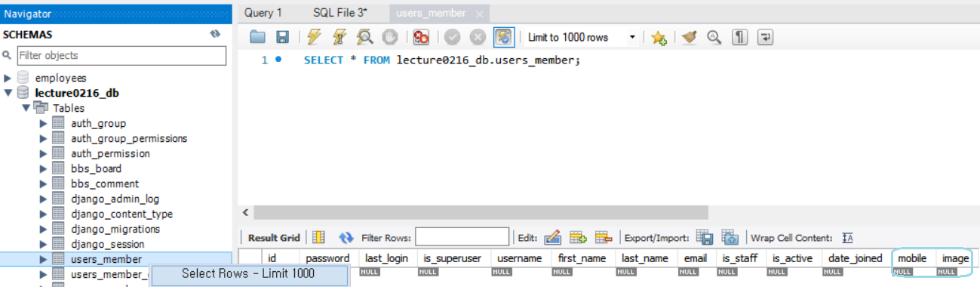980x287 pixels.
Task: Click the stop execution hand icon
Action: [x=390, y=37]
